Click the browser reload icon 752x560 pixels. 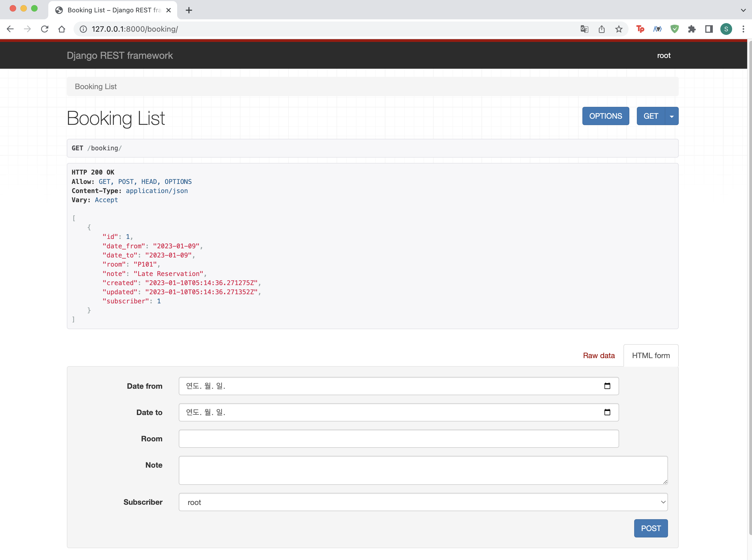[44, 29]
